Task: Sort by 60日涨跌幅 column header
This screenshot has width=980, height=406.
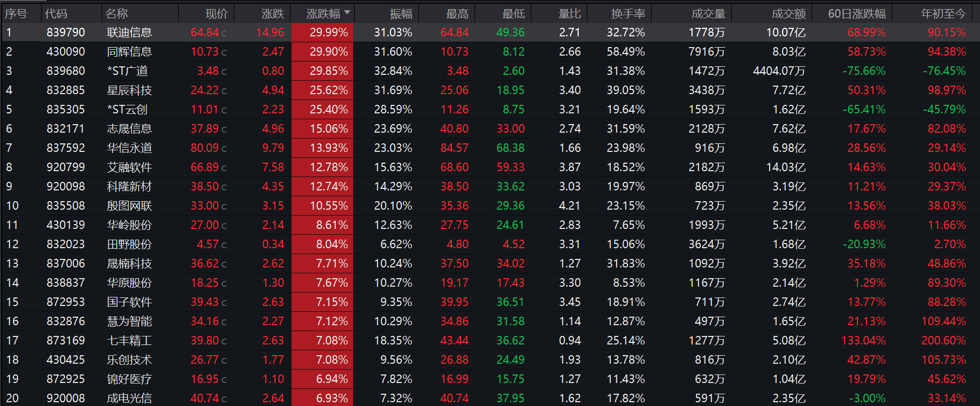Action: coord(857,14)
